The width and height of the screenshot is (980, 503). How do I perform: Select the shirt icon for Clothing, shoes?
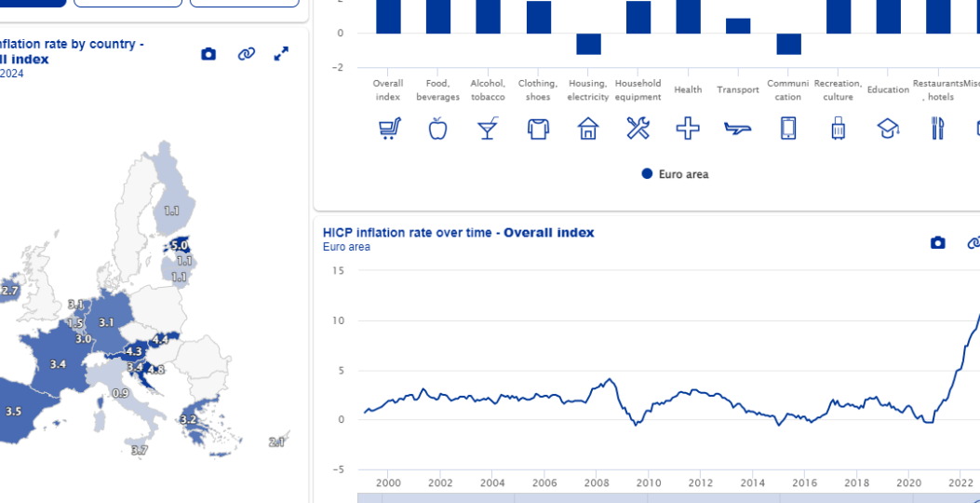click(538, 129)
